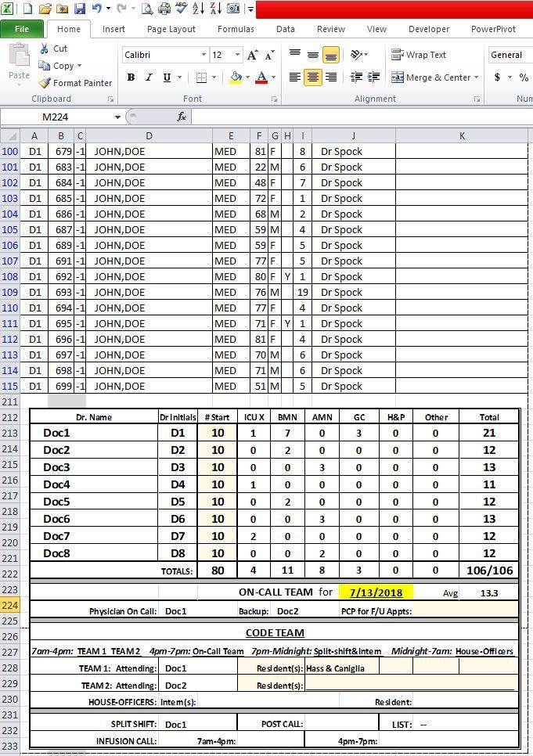
Task: Click Merge & Center button
Action: [x=430, y=77]
